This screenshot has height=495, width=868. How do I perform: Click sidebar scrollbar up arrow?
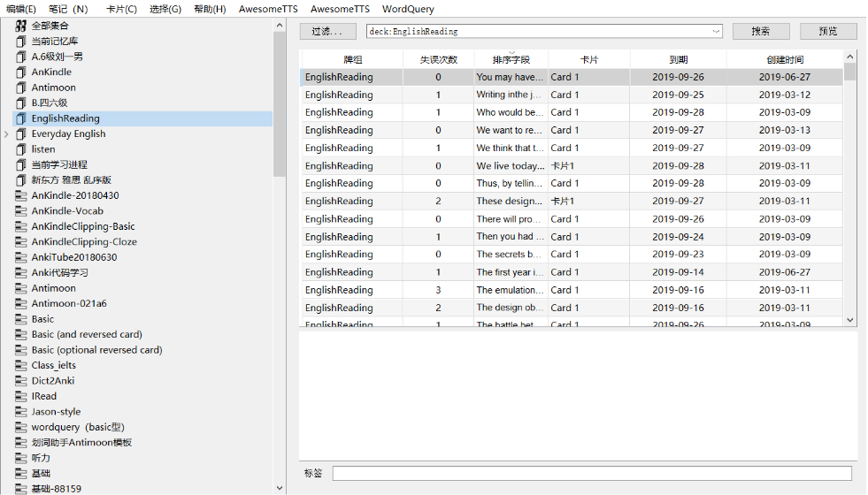point(280,26)
